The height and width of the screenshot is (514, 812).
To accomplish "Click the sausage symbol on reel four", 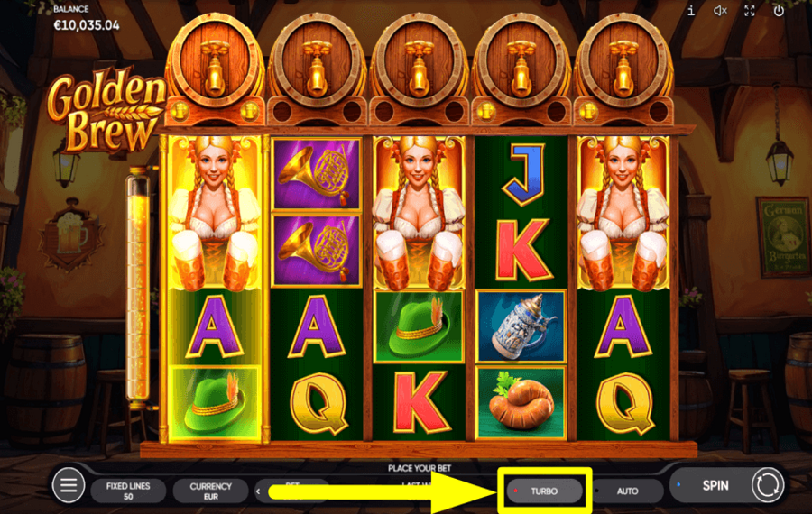I will 521,403.
